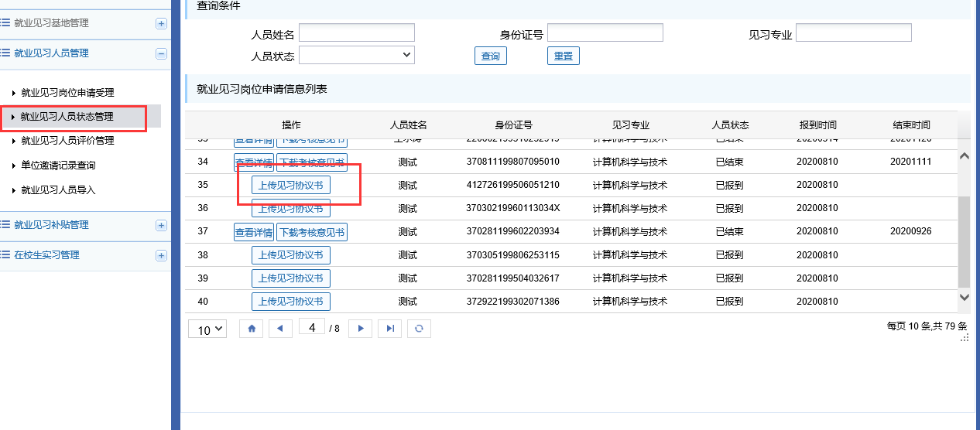Expand 就业见习基地管理 plus icon
Image resolution: width=980 pixels, height=430 pixels.
click(x=161, y=23)
